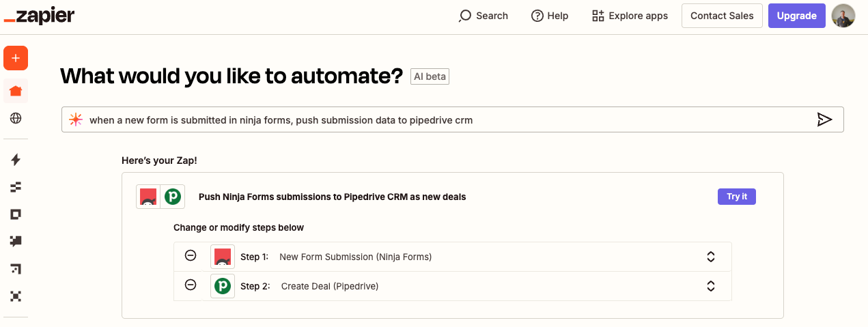Open Canvas icon in sidebar
This screenshot has width=868, height=327.
[x=16, y=269]
